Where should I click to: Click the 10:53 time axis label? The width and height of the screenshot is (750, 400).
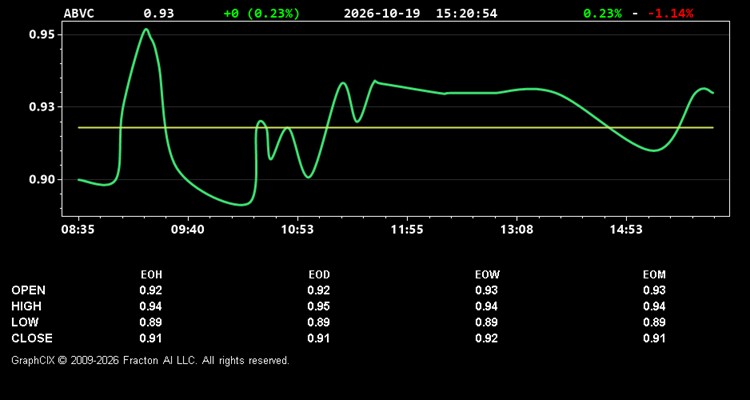click(x=297, y=229)
